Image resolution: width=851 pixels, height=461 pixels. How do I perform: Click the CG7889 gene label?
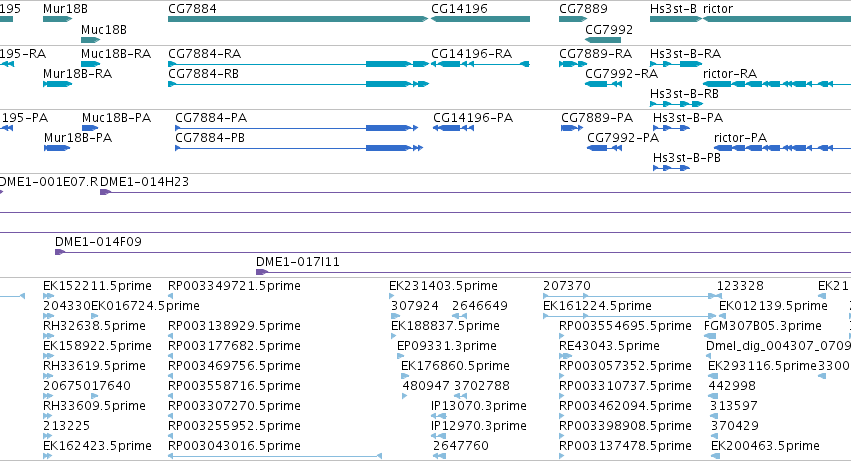point(583,9)
